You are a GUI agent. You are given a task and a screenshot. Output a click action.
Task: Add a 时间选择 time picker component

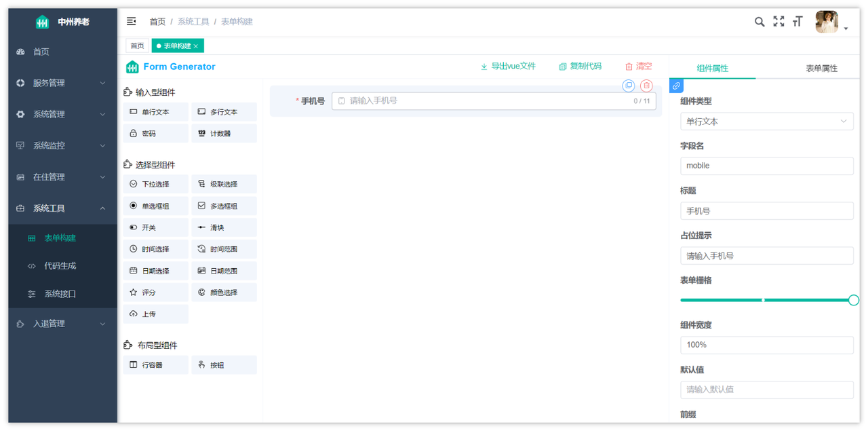click(156, 249)
